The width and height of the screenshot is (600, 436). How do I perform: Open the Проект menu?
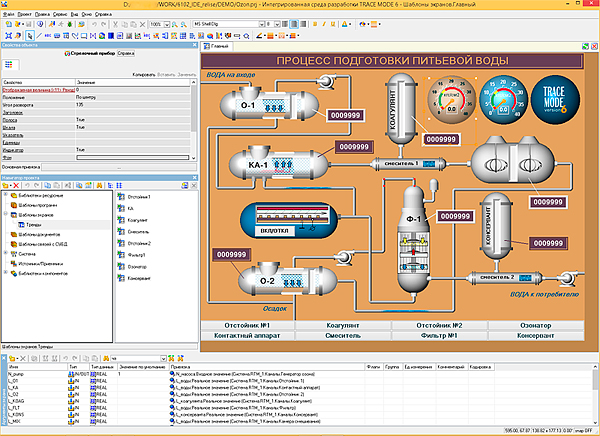[24, 14]
